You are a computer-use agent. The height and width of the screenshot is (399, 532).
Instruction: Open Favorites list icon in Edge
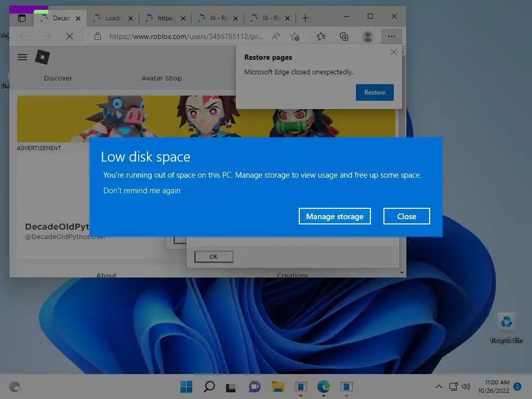321,36
